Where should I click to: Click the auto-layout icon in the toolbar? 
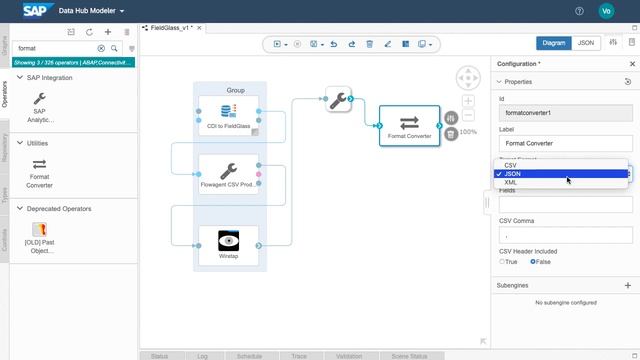405,44
